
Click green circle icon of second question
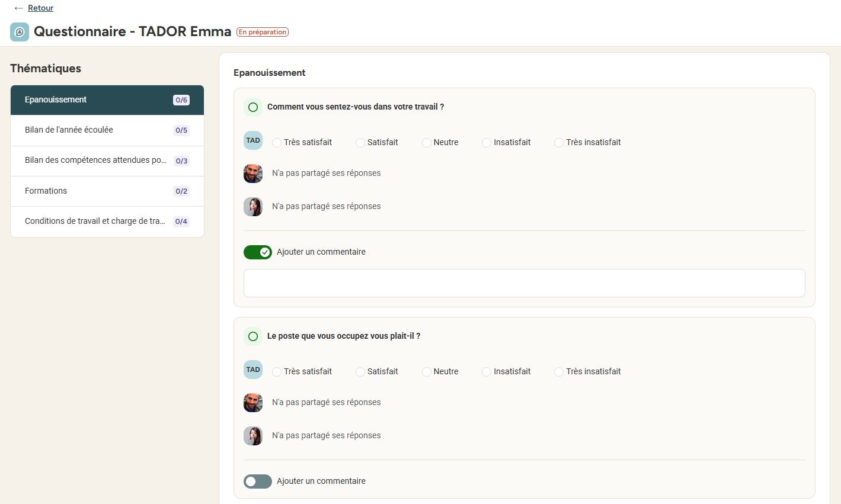[x=253, y=336]
